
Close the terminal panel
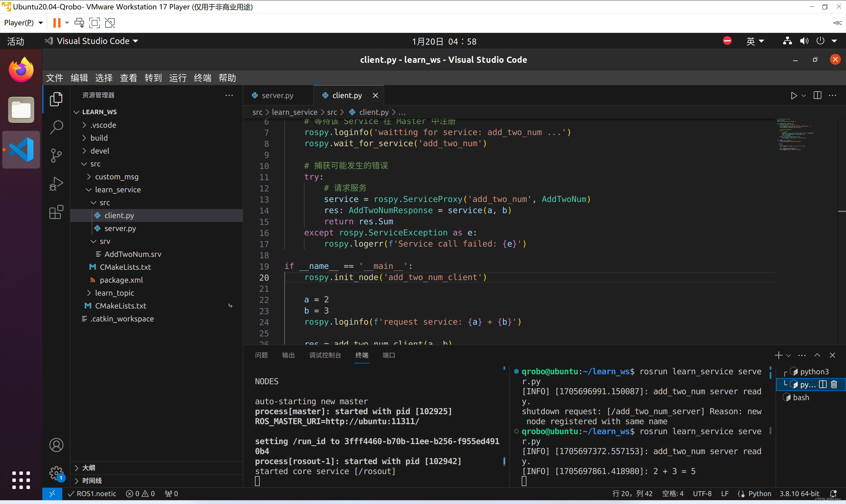pos(832,355)
